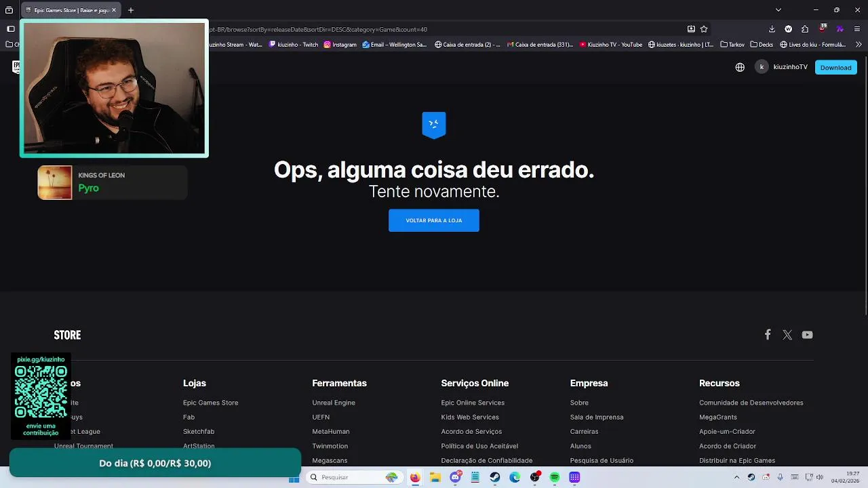868x488 pixels.
Task: Show more bookmarks overflow chevron
Action: pyautogui.click(x=859, y=45)
